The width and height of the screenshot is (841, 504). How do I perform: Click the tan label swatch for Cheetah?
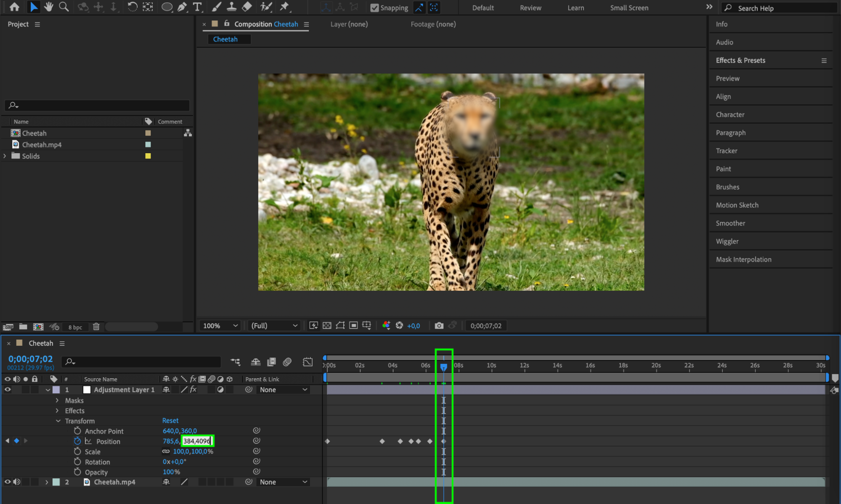pos(148,133)
